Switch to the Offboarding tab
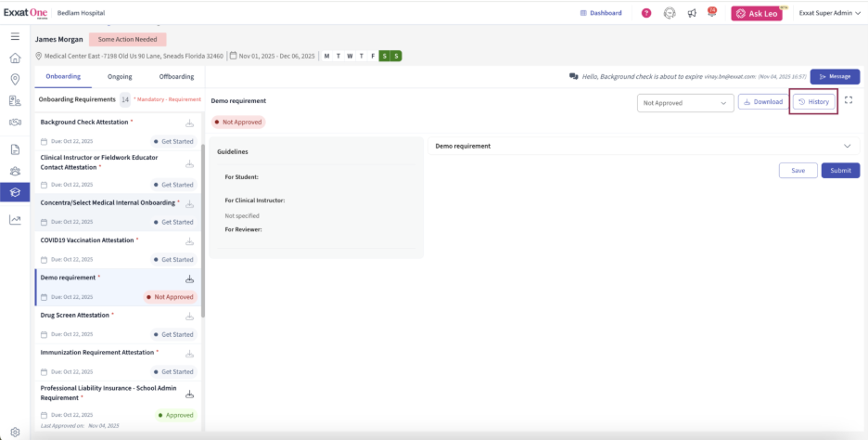 176,77
